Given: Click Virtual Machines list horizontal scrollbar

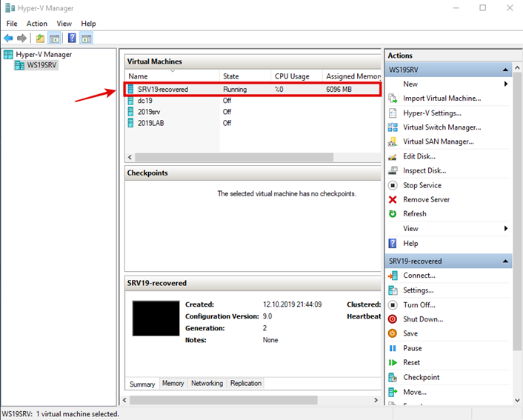Looking at the screenshot, I should (x=234, y=157).
